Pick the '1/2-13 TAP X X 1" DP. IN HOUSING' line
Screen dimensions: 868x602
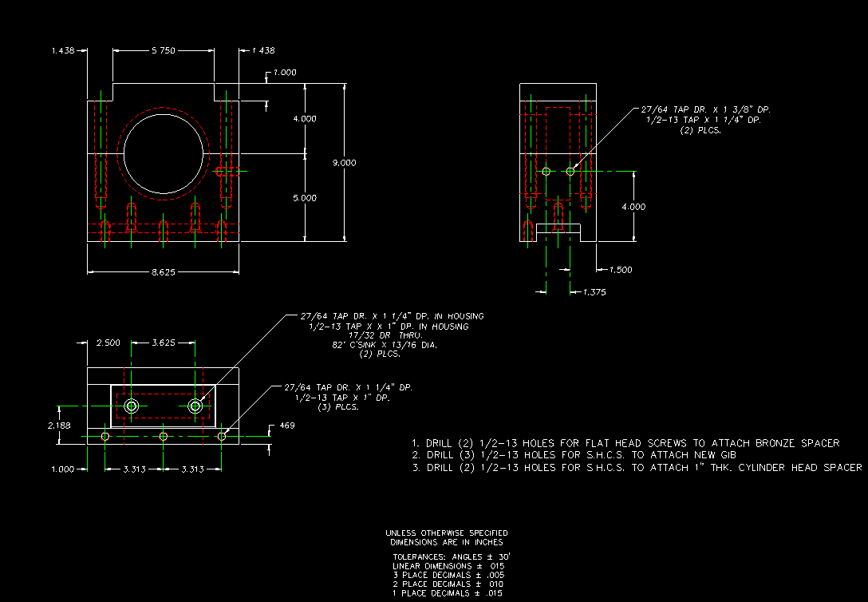(x=389, y=327)
